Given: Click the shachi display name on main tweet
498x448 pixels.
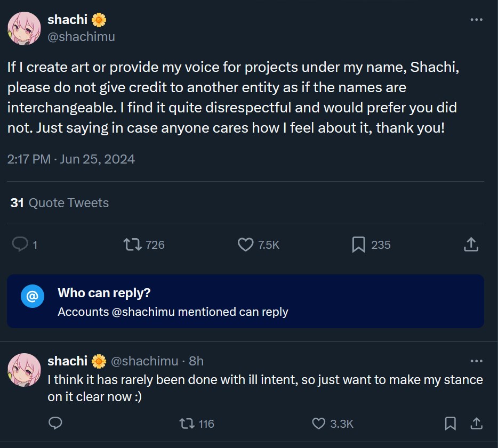Looking at the screenshot, I should pos(68,20).
